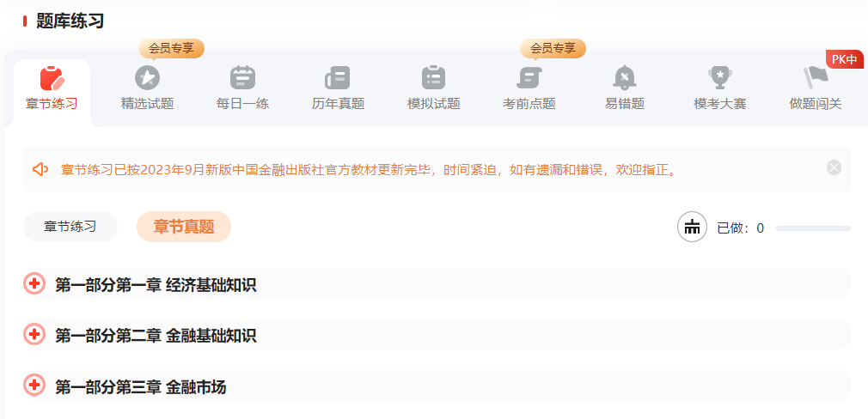Viewport: 868px width, 419px height.
Task: Select the 易错题 bell icon
Action: [625, 78]
